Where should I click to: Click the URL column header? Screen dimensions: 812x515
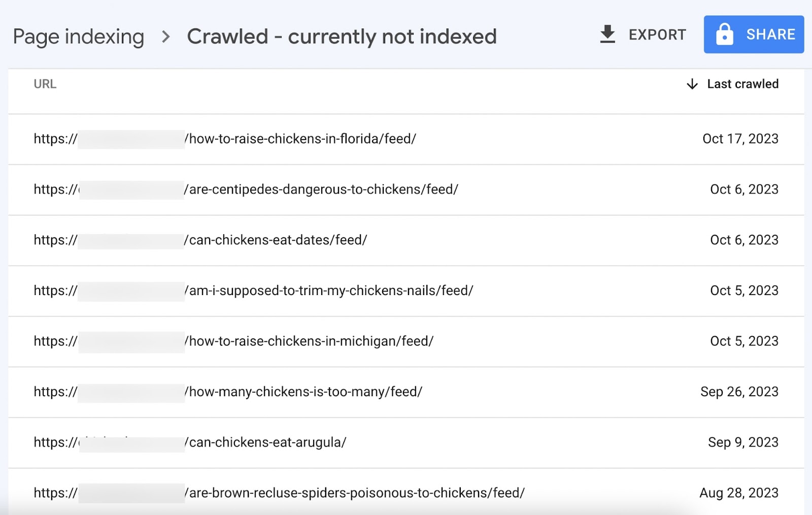tap(45, 84)
